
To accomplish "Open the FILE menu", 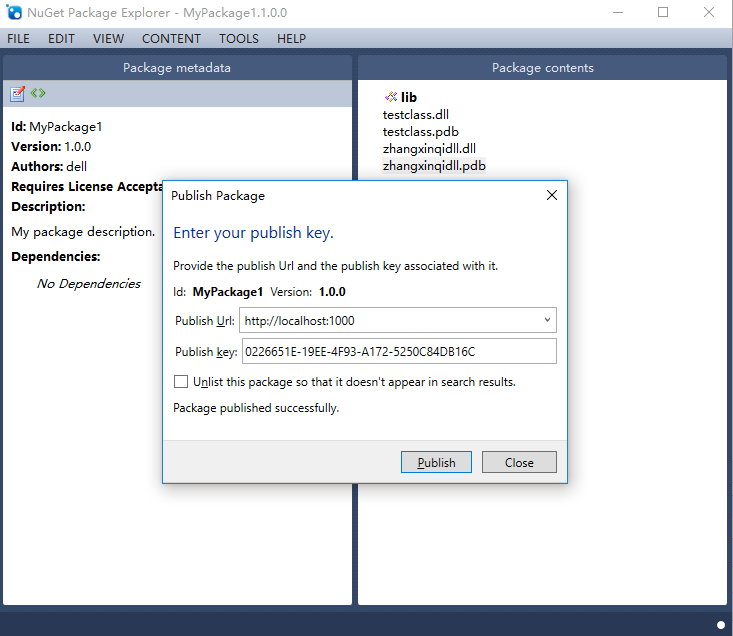I will 18,39.
